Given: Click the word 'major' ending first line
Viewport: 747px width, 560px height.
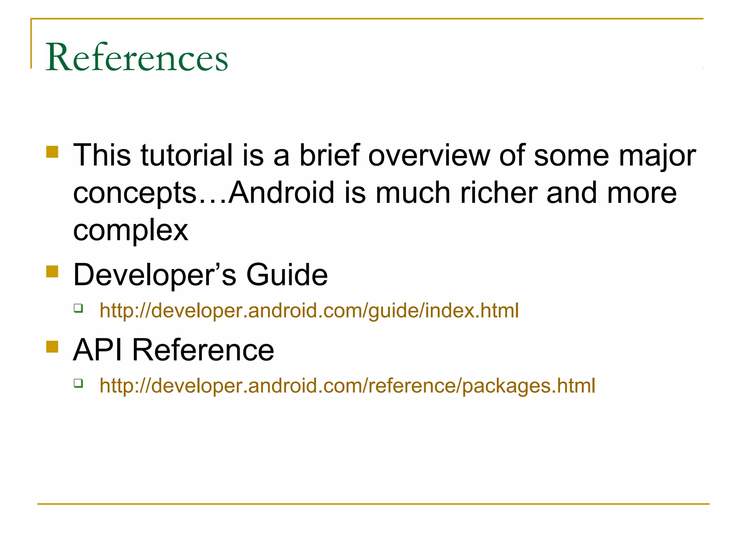Looking at the screenshot, I should click(x=657, y=156).
